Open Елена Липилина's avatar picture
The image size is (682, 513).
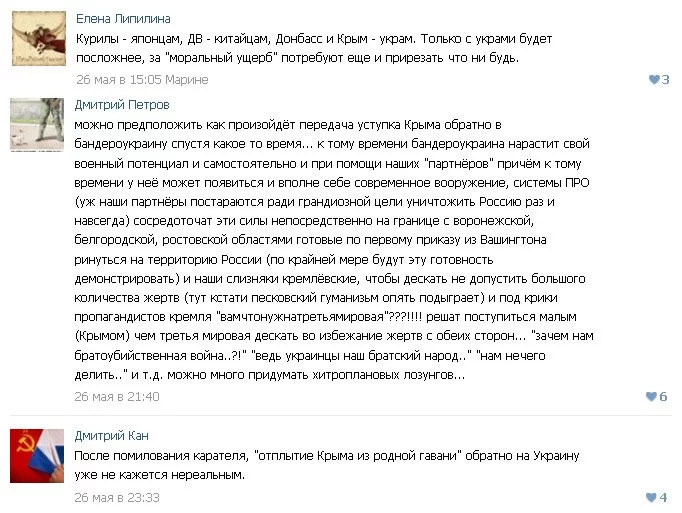pyautogui.click(x=38, y=38)
